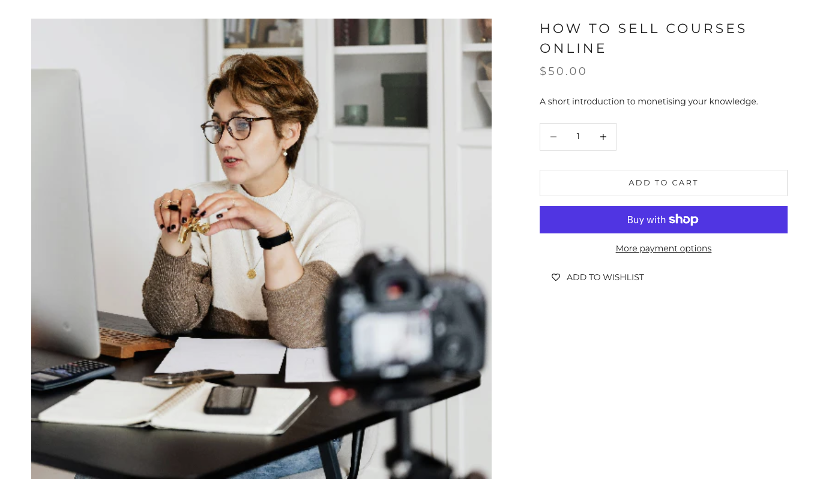Click the black smartphone in the photo
This screenshot has width=814, height=504.
click(x=230, y=400)
